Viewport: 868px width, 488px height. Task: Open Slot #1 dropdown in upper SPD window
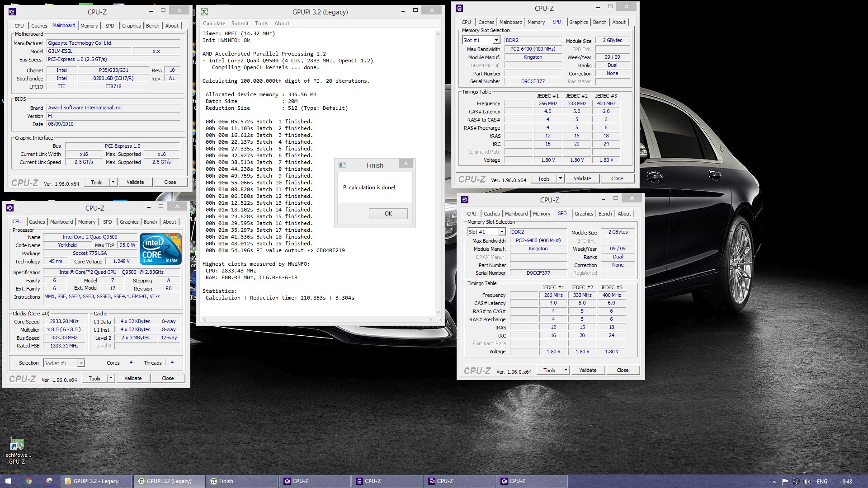(496, 40)
